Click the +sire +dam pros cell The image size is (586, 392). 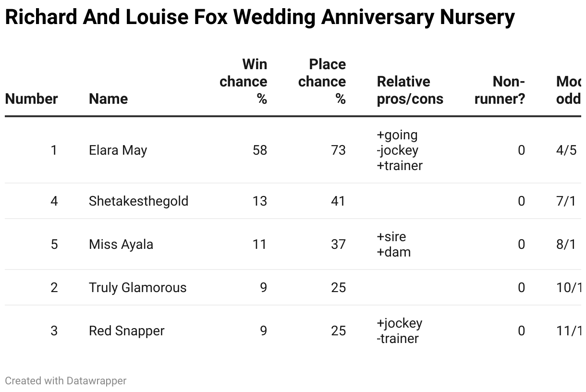coord(394,244)
